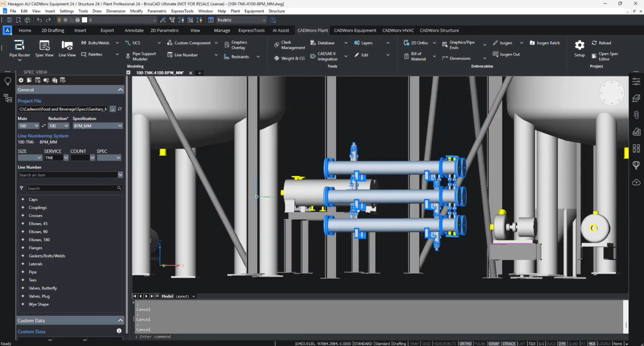Show Custom Data info icon
This screenshot has width=644, height=346.
[119, 331]
